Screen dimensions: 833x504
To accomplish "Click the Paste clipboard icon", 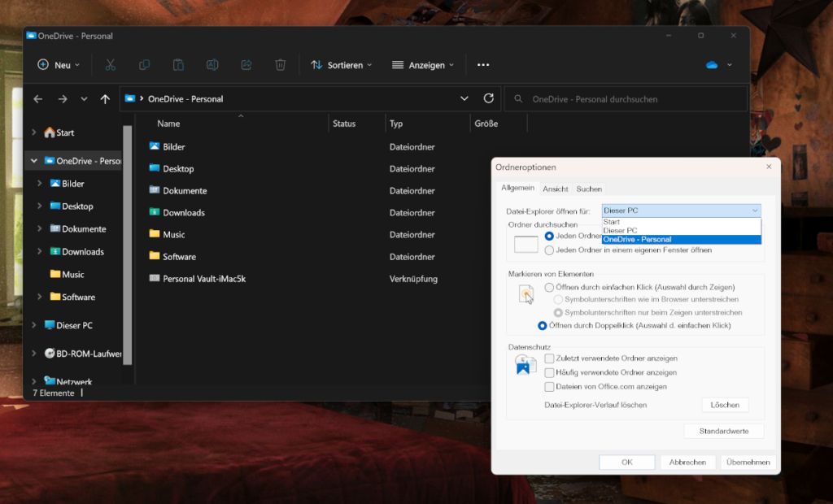I will (178, 65).
